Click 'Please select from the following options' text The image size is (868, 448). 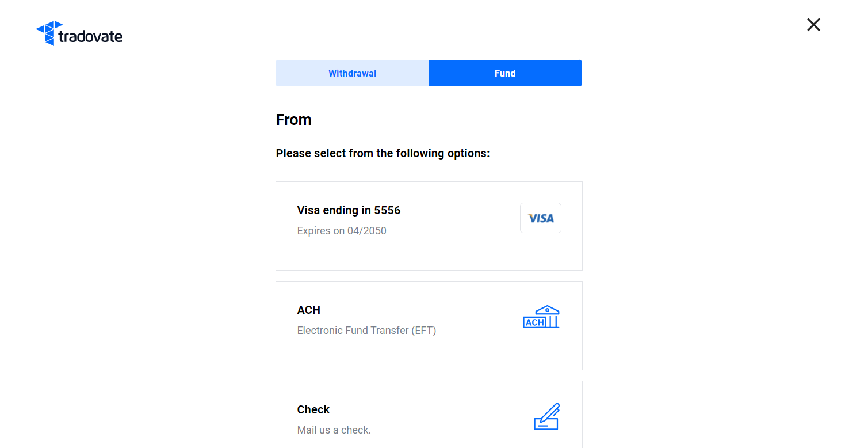[x=383, y=154]
